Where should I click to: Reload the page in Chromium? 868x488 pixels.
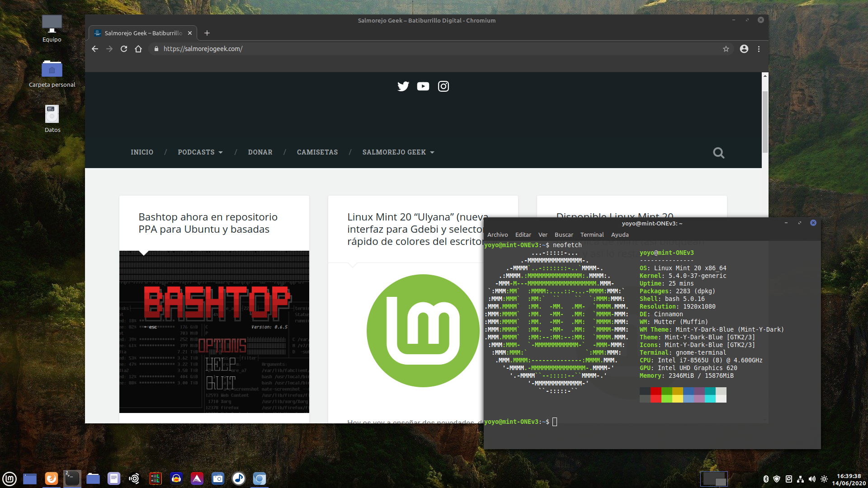point(124,49)
